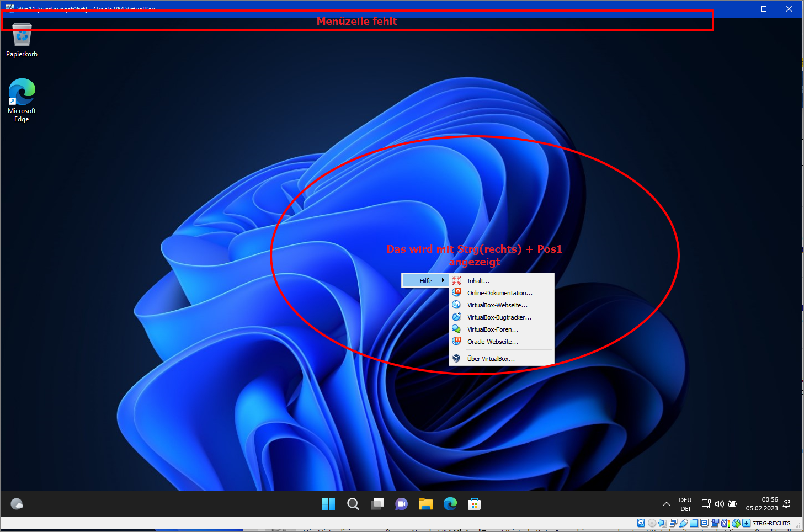Choose Online-Dokumentation… in the menu

(502, 293)
